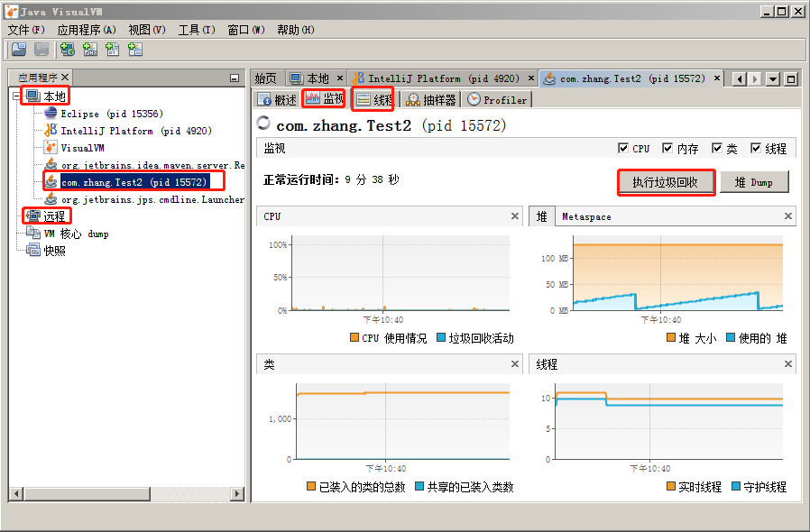
Task: Click the scrollbar left arrow in applications panel
Action: point(16,493)
